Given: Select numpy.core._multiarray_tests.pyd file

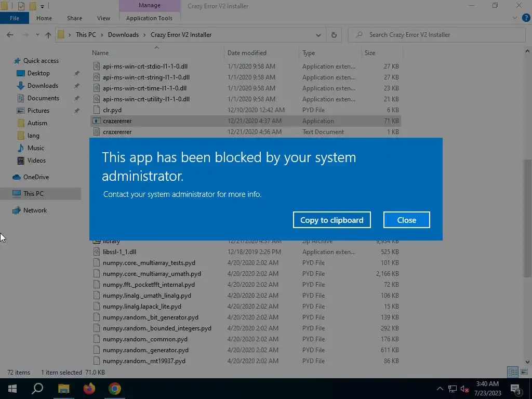Looking at the screenshot, I should (x=149, y=262).
